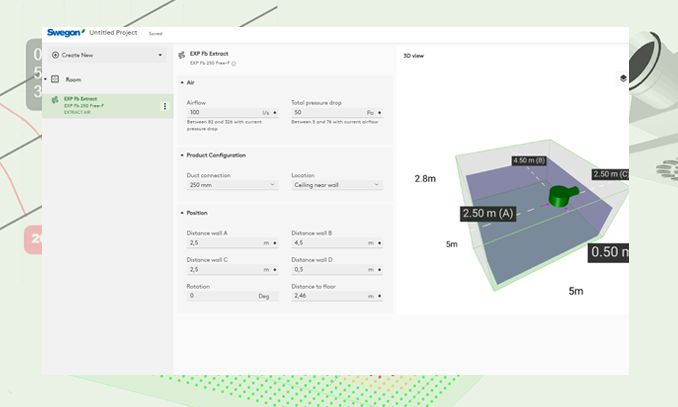
Task: Open the Duct connection dropdown
Action: 231,185
